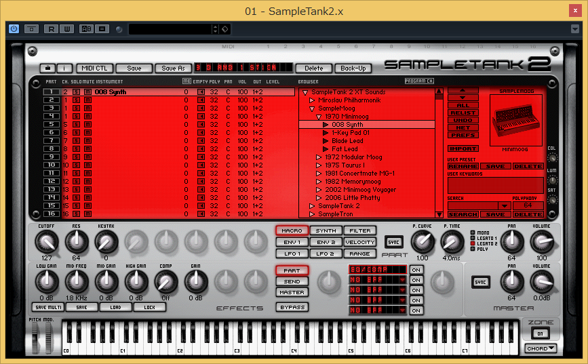Select Legato 1 play mode
Screen dimensions: 588x364
point(473,238)
